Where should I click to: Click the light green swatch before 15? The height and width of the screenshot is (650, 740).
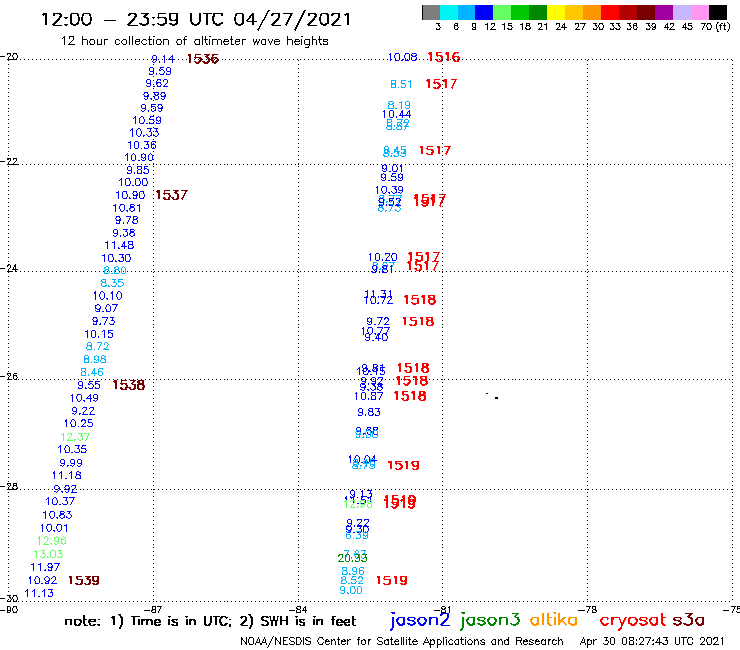pos(502,12)
